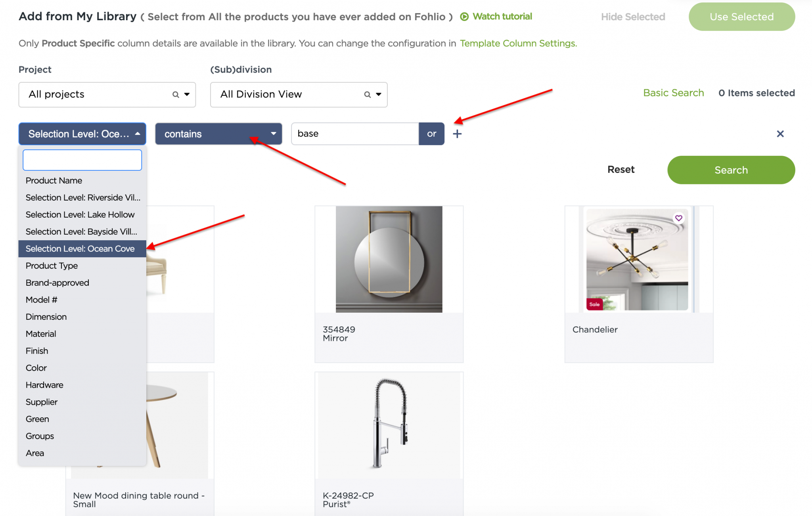The image size is (812, 516).
Task: Open the 354849 Mirror product thumbnail
Action: pos(389,259)
